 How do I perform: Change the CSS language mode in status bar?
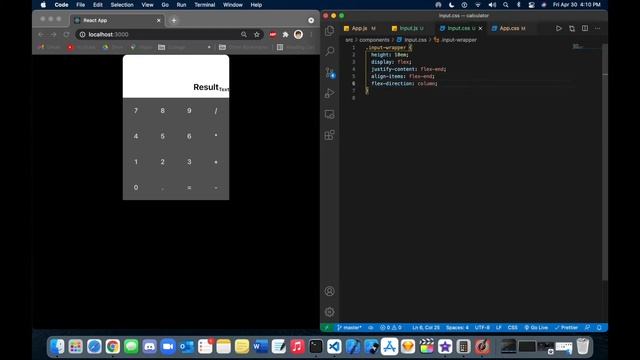(513, 327)
